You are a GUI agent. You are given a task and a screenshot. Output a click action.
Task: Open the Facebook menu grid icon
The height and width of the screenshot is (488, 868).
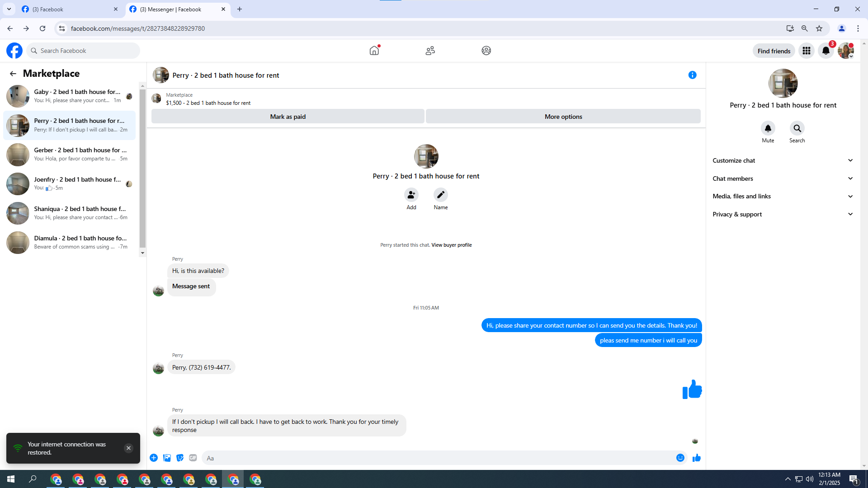(x=807, y=51)
